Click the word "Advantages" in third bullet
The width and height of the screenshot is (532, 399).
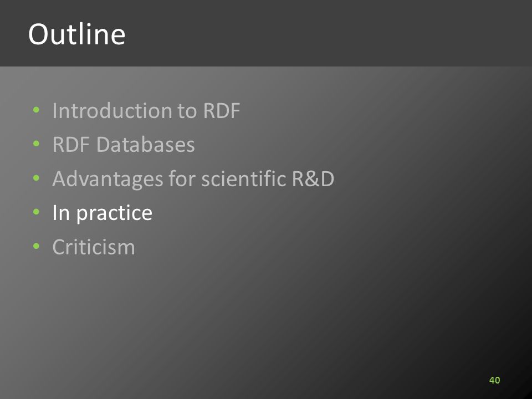(108, 180)
